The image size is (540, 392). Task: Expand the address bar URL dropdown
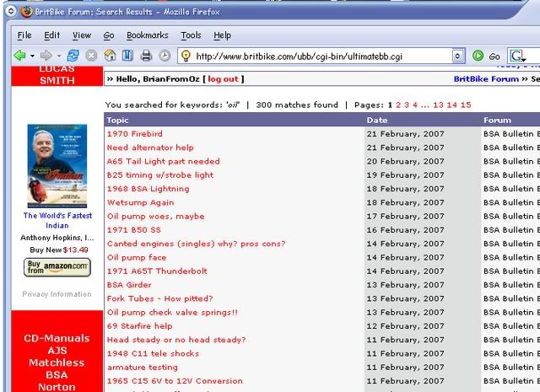pyautogui.click(x=457, y=56)
